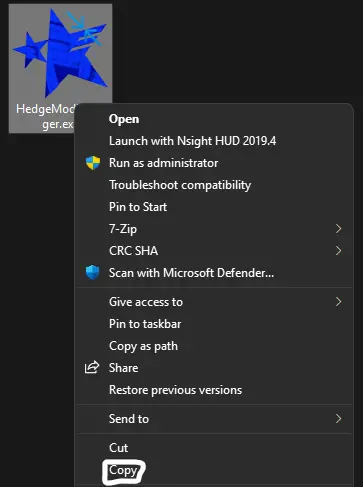Screen dimensions: 363x487
Task: Expand the CRC SHA submenu arrow
Action: 339,251
